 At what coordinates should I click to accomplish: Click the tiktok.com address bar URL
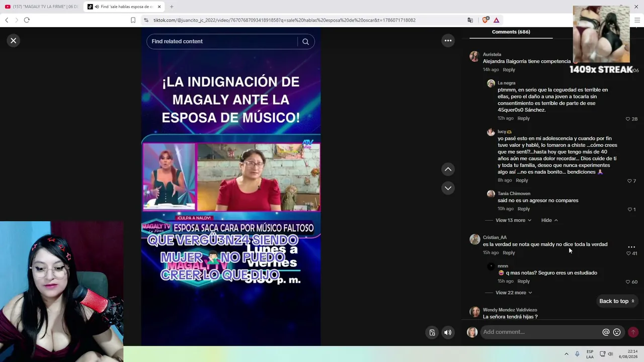coord(284,20)
